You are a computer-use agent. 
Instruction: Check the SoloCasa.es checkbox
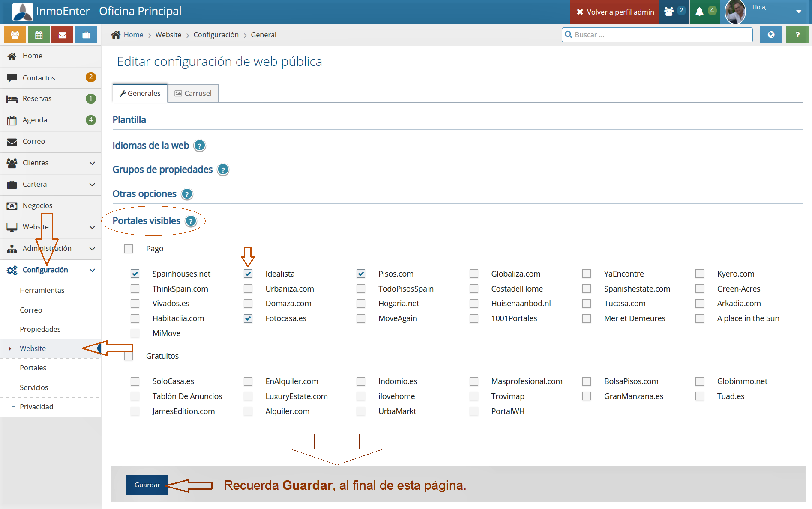[135, 381]
